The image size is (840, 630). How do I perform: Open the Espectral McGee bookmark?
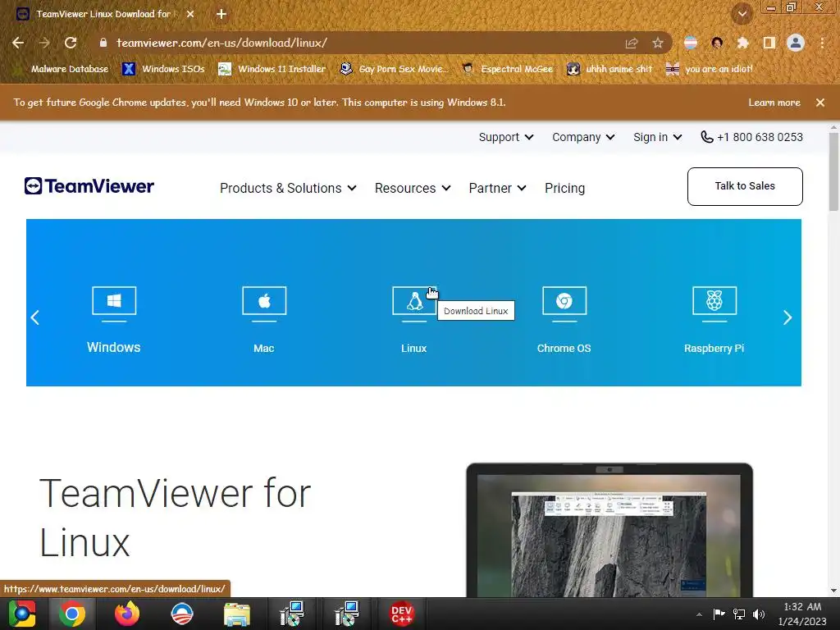[507, 69]
